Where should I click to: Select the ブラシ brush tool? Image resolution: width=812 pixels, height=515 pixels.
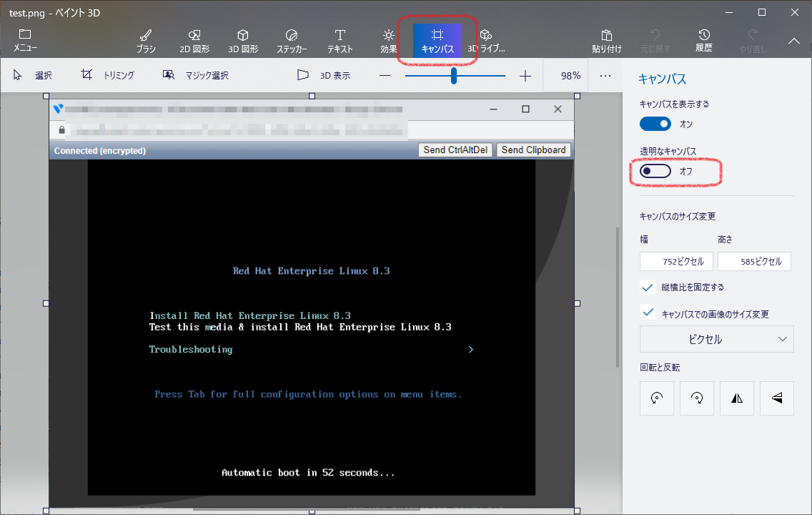pos(146,41)
